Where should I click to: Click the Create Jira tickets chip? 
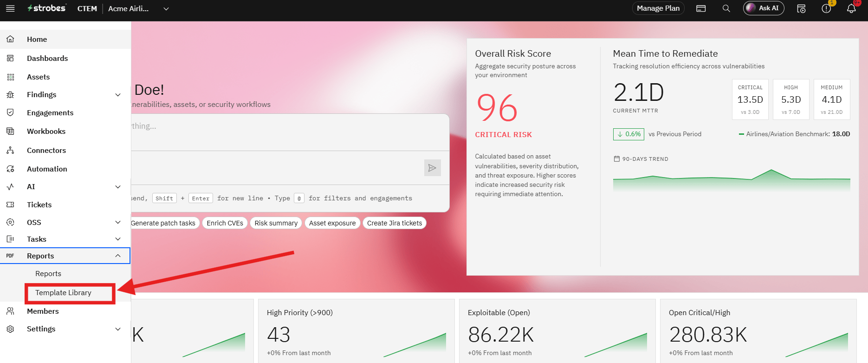[x=395, y=223]
